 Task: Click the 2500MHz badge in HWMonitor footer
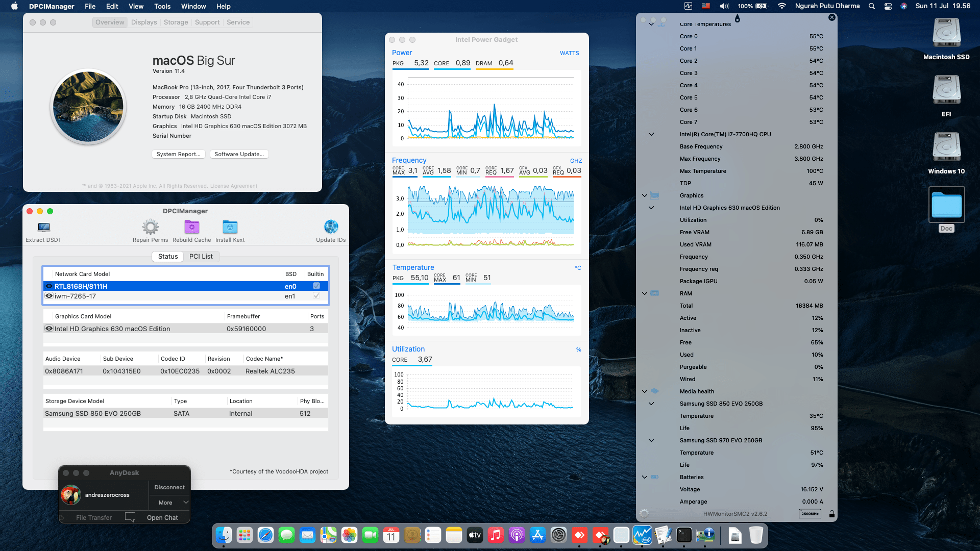(x=810, y=514)
